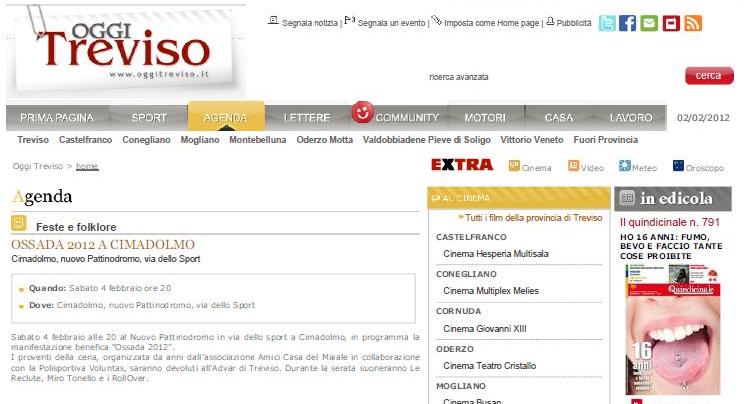
Task: Select the Mogliano area link
Action: (x=200, y=140)
